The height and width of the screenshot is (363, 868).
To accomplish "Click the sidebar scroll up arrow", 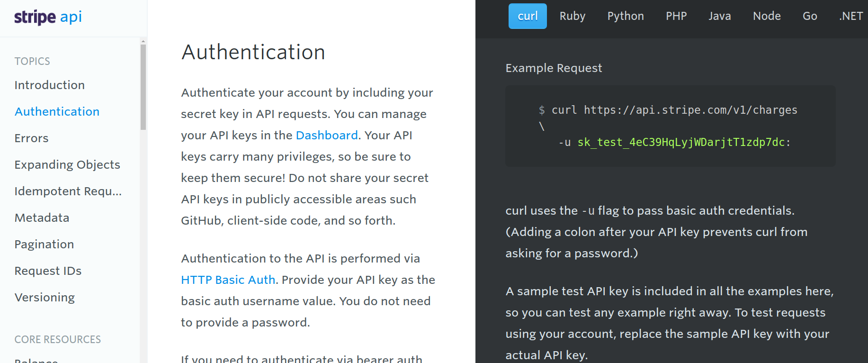I will coord(143,42).
